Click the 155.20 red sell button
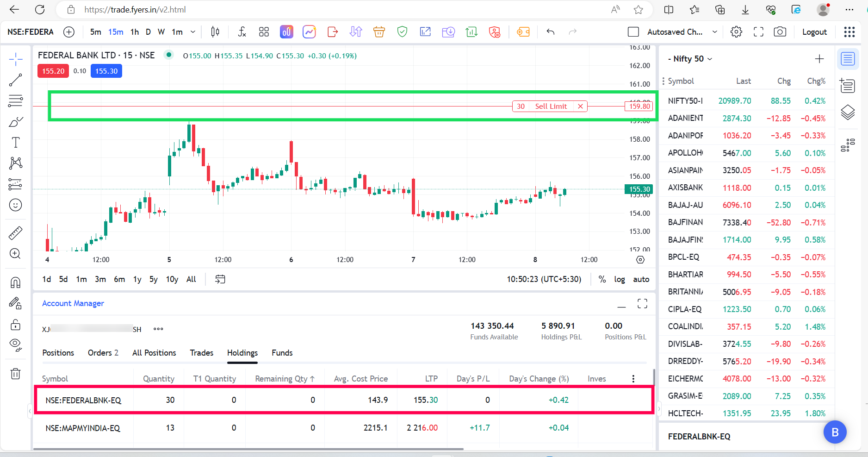 click(x=53, y=71)
